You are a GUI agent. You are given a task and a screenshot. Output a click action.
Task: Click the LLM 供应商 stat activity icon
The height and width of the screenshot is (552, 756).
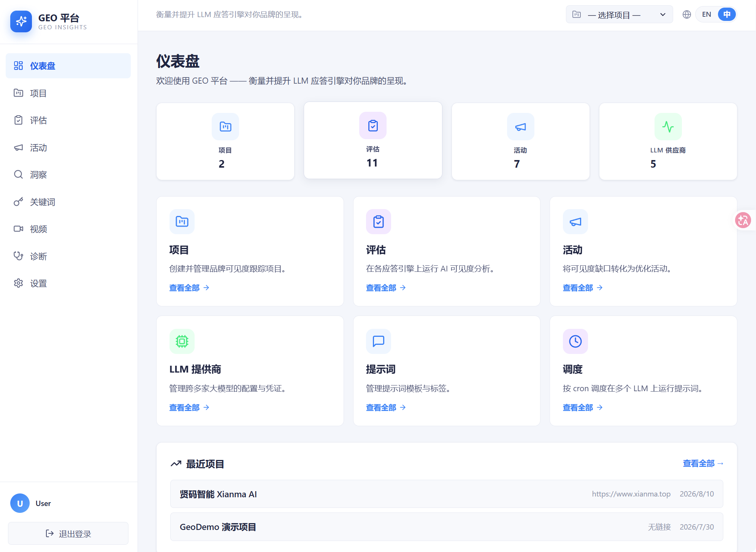pyautogui.click(x=668, y=127)
